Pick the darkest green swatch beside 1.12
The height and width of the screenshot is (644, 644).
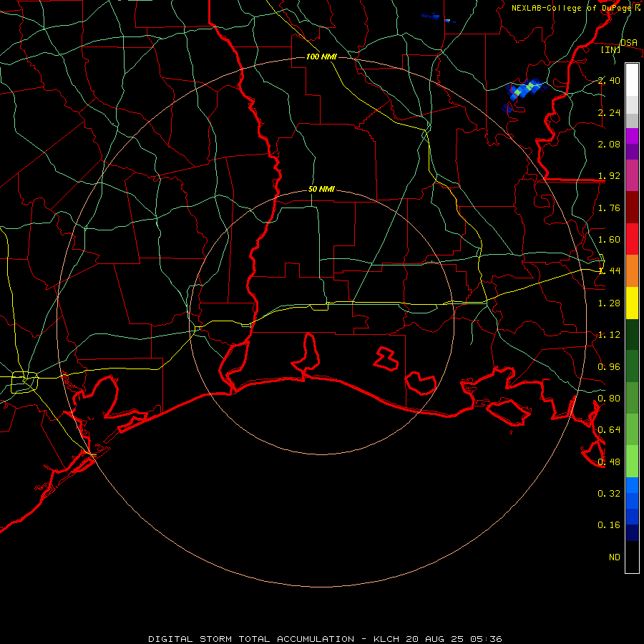pyautogui.click(x=632, y=334)
